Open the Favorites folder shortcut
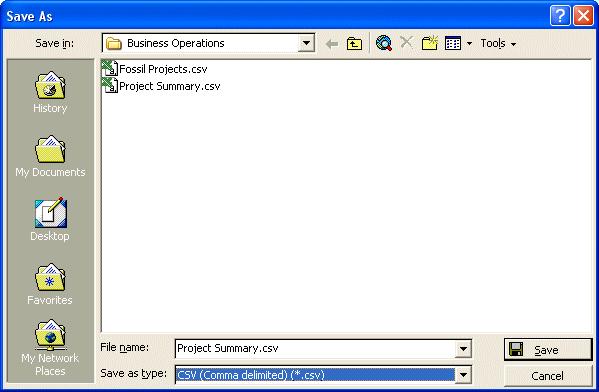Viewport: 599px width, 392px height. coord(50,284)
